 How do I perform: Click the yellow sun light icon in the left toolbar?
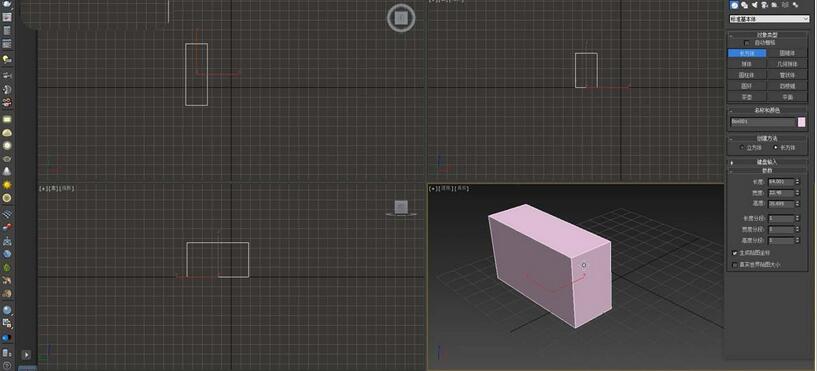[x=7, y=185]
